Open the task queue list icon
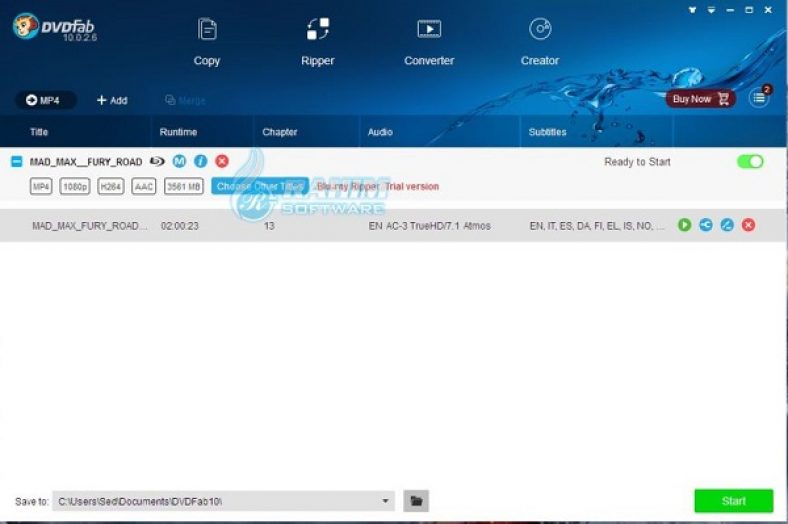 coord(759,98)
